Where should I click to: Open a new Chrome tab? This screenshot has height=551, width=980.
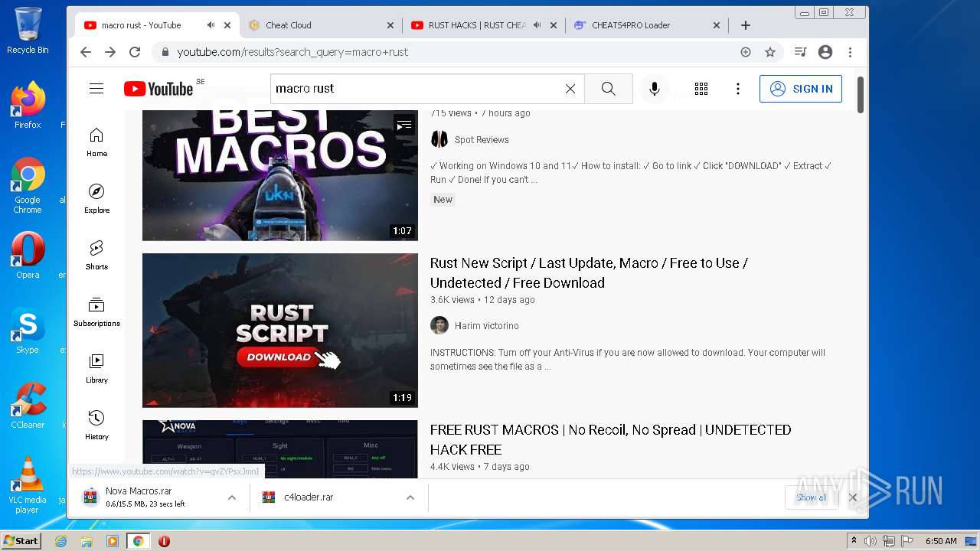[x=746, y=25]
